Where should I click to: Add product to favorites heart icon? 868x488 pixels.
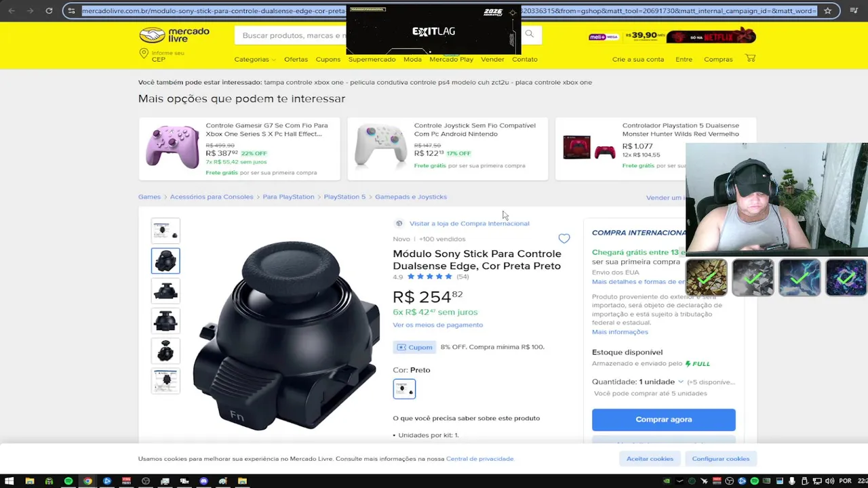(564, 239)
